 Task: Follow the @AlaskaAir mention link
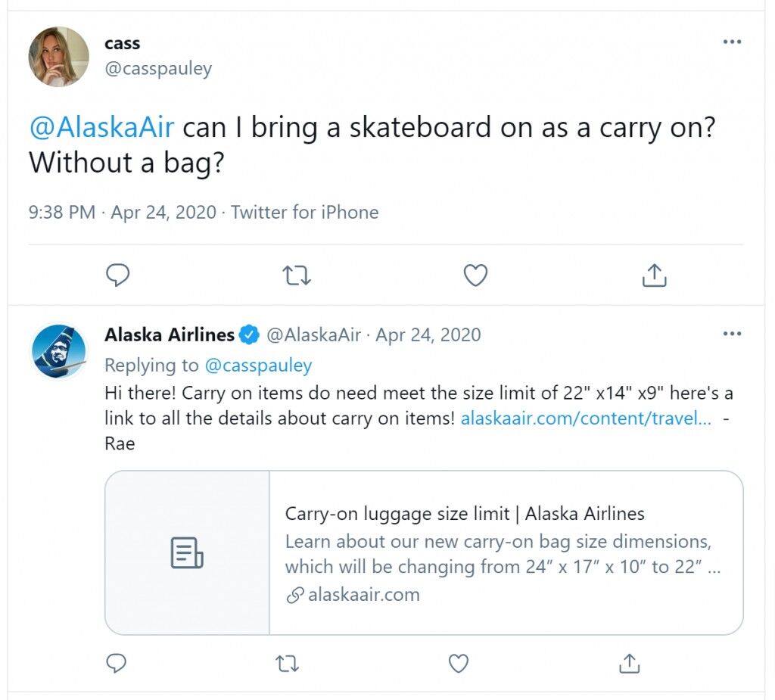tap(102, 127)
